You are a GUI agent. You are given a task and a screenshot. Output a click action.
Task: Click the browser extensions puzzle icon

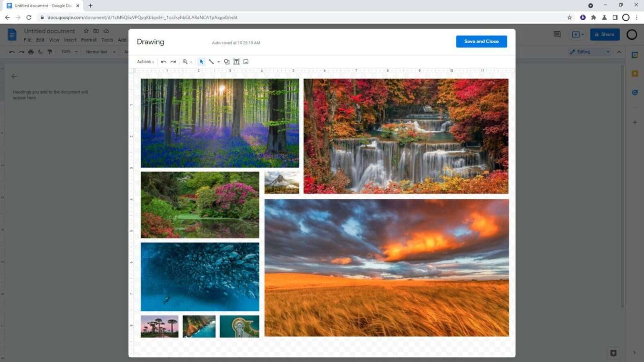click(x=594, y=18)
